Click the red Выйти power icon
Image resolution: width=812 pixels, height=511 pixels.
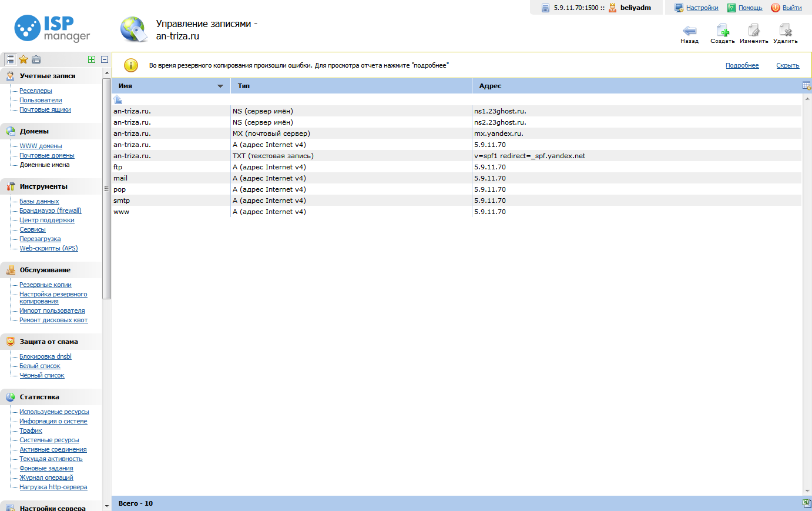[776, 8]
